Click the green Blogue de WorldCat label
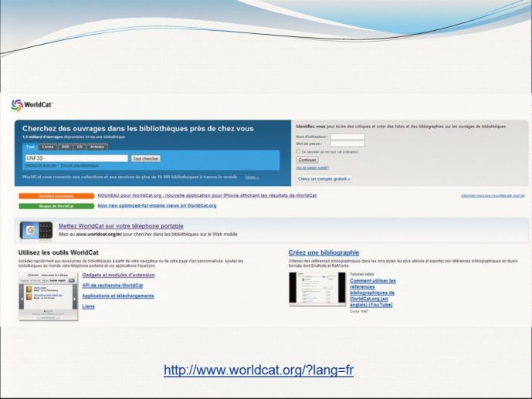This screenshot has height=399, width=532. (56, 206)
